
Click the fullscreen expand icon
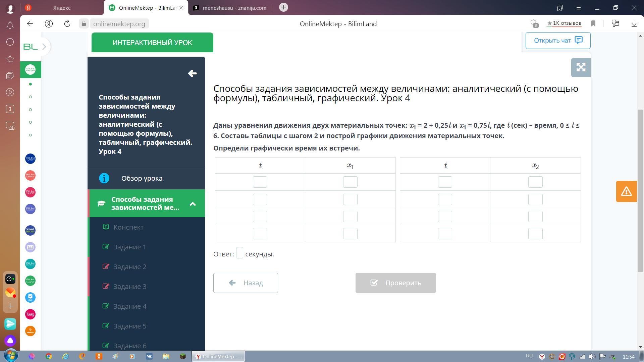click(581, 67)
